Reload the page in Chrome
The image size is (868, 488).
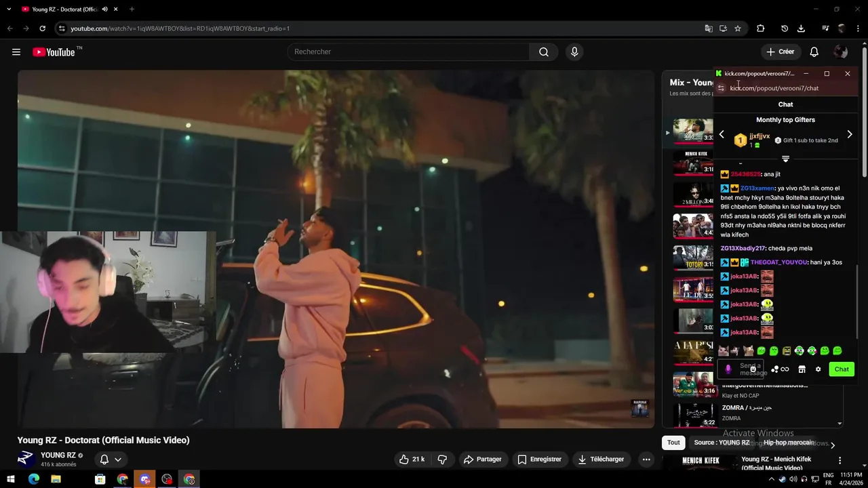tap(42, 28)
